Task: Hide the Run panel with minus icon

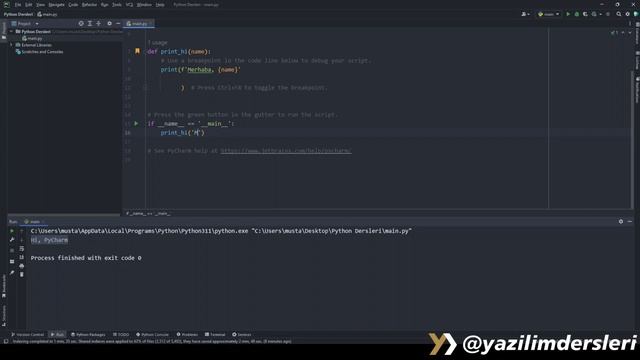Action: [x=630, y=222]
